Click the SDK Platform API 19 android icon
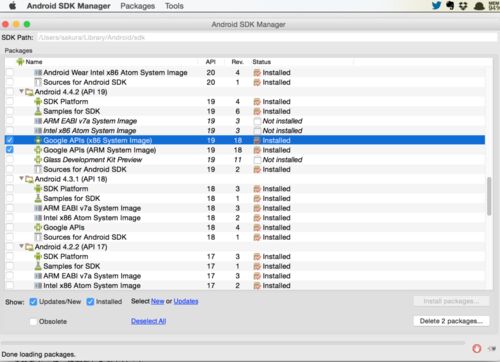The width and height of the screenshot is (500, 362). click(38, 101)
